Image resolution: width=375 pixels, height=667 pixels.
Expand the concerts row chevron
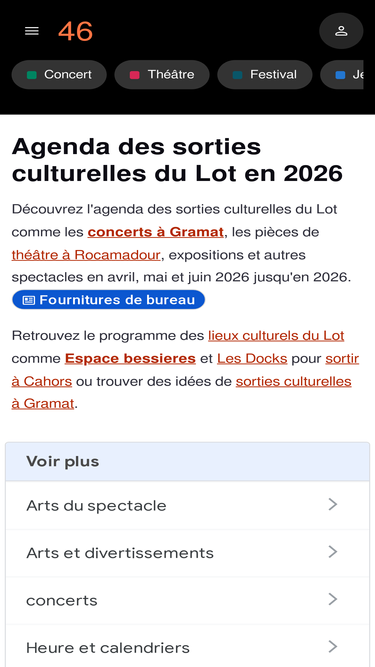tap(332, 599)
